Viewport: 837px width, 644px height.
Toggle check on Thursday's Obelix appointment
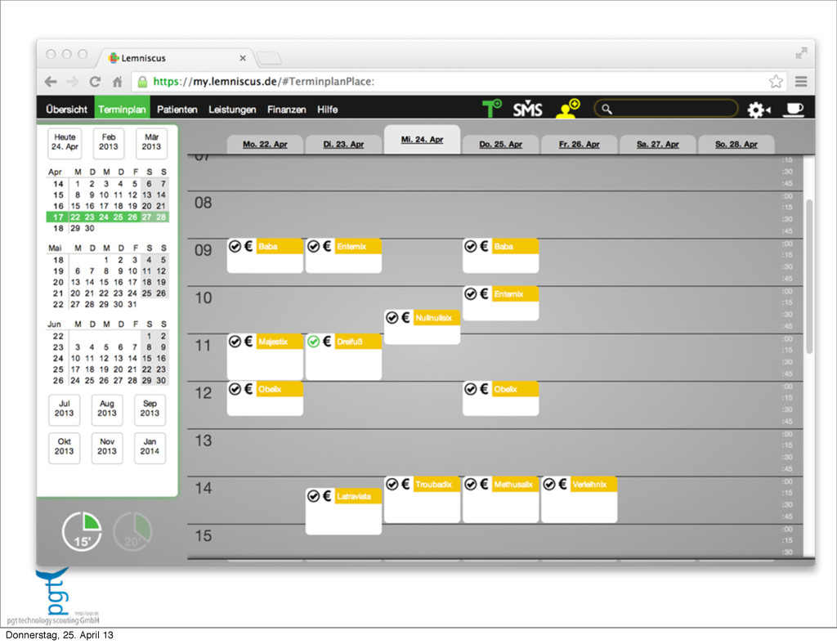tap(470, 389)
